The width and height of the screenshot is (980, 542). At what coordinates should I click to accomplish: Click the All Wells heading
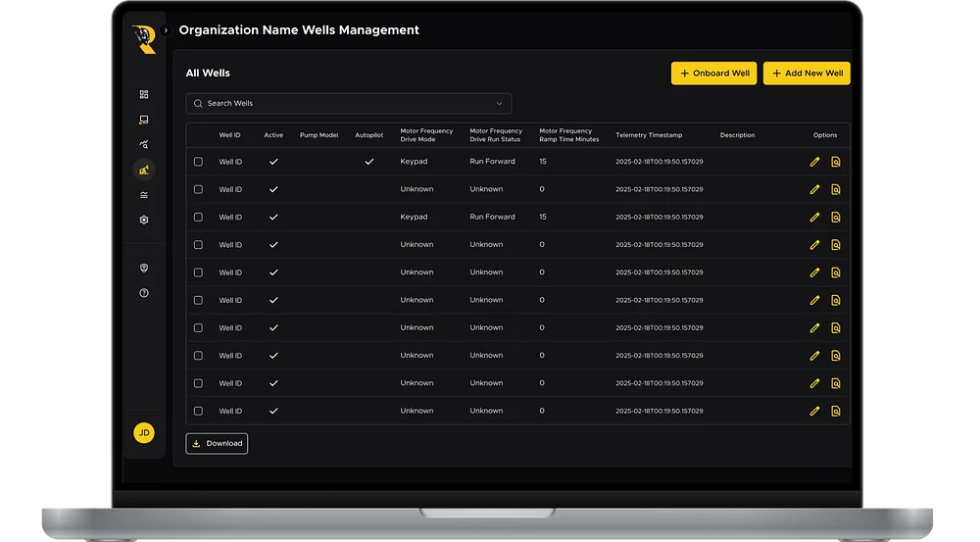pos(208,74)
